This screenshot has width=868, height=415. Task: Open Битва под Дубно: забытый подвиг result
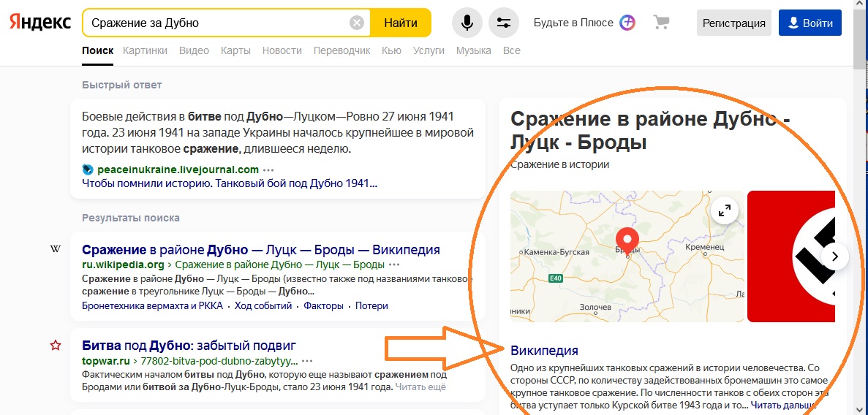[x=189, y=346]
